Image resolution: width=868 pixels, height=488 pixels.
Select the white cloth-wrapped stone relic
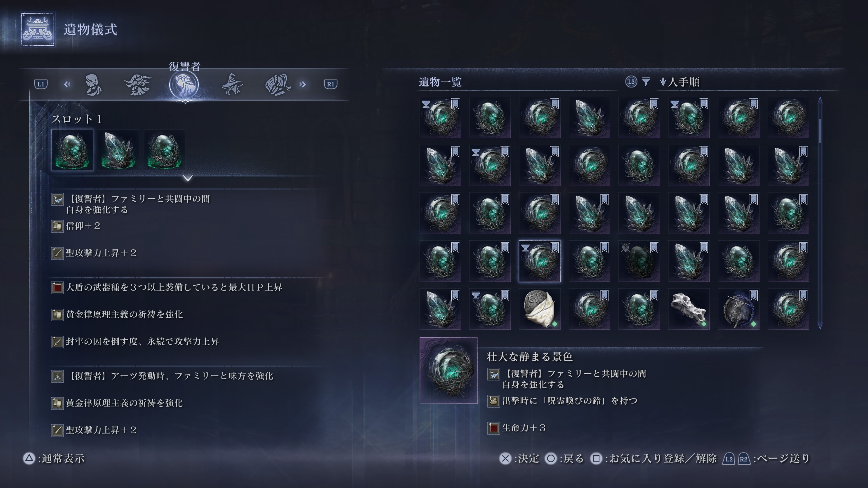click(540, 309)
